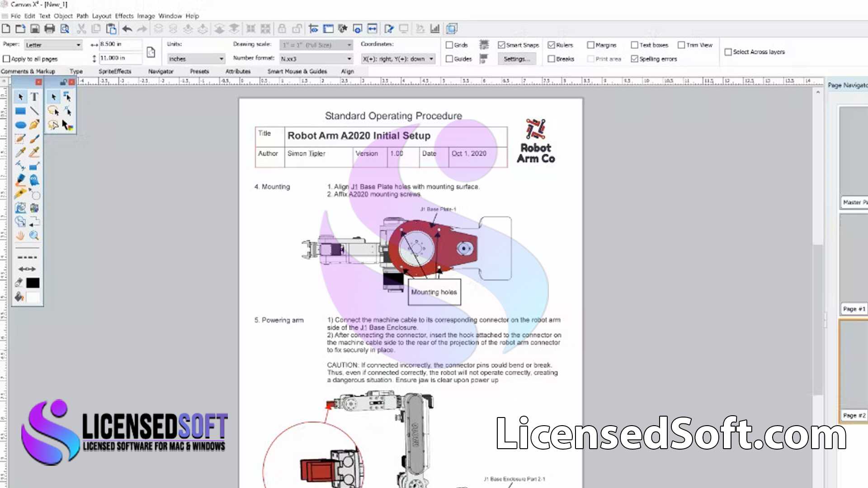
Task: Select the Rectangle tool
Action: click(x=20, y=111)
